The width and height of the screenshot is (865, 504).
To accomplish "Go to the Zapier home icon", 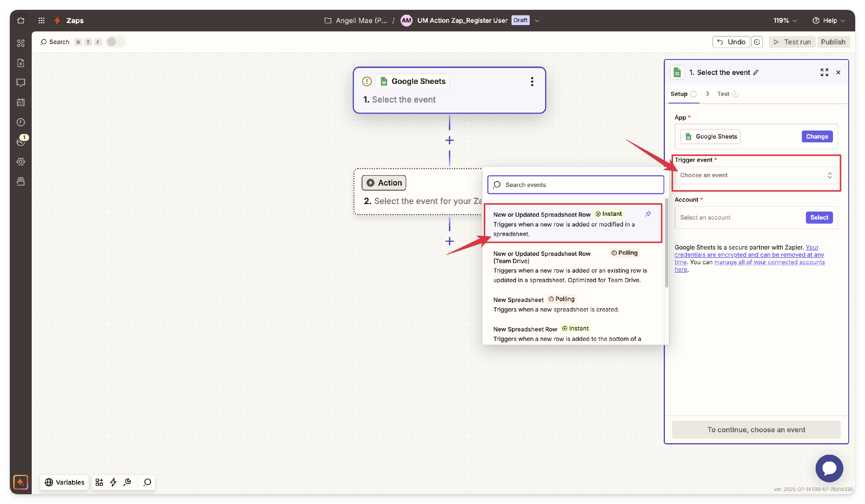I will tap(20, 20).
